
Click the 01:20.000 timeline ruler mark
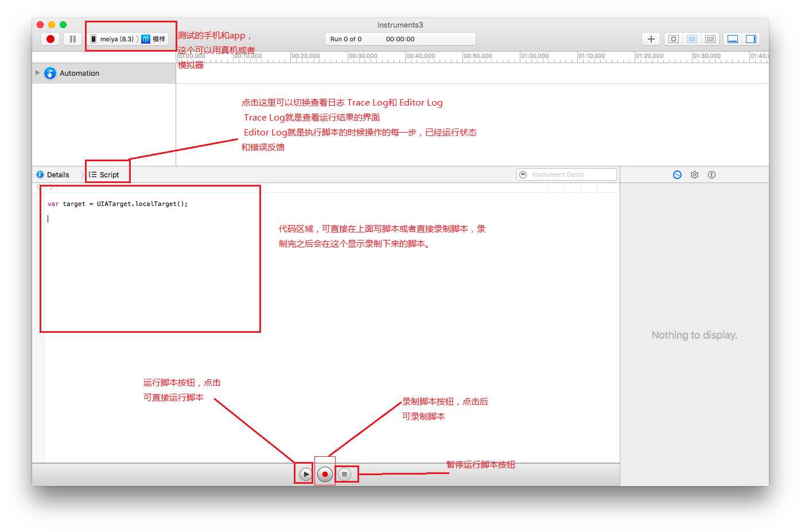[650, 56]
